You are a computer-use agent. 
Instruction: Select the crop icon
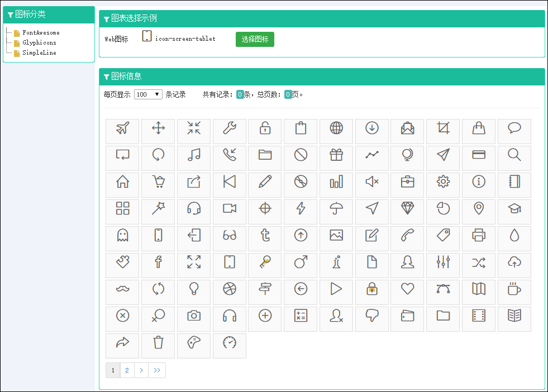443,128
